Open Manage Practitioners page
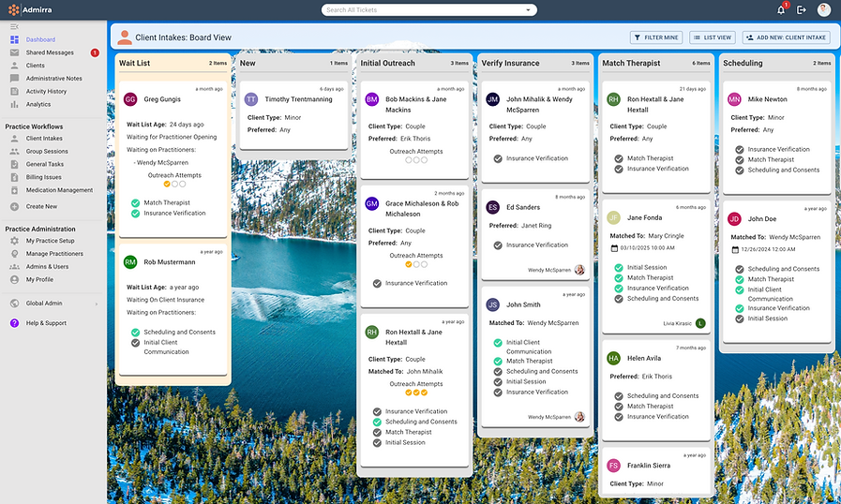The height and width of the screenshot is (504, 841). tap(53, 254)
